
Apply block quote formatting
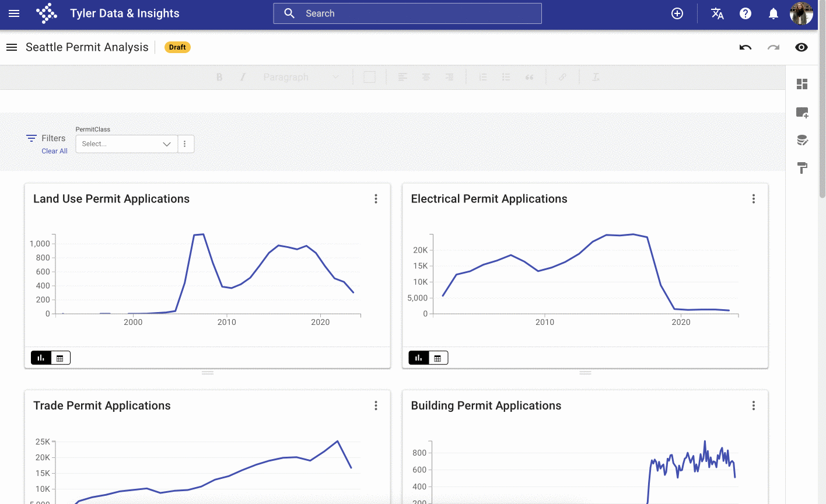[x=530, y=77]
